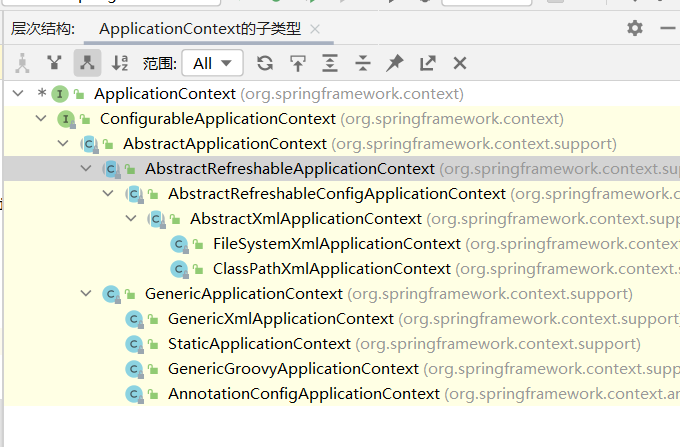The height and width of the screenshot is (447, 680).
Task: Sort hierarchy alphabetically
Action: pos(120,63)
